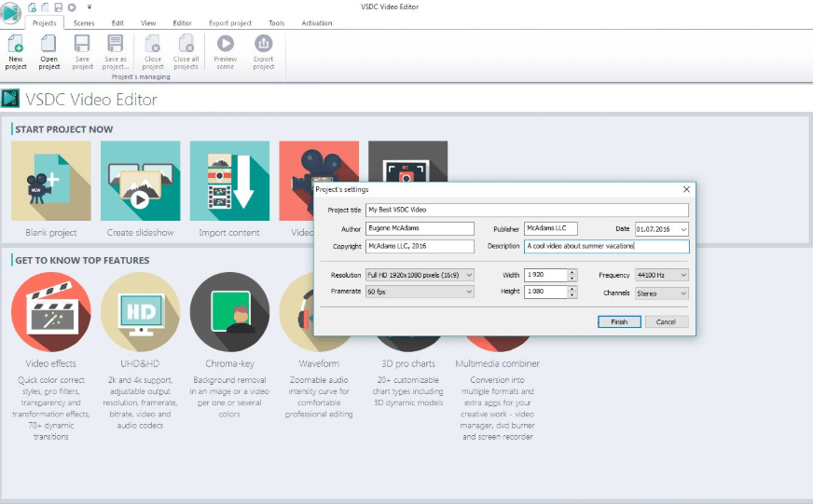
Task: Click the Waveform feature icon
Action: tap(296, 312)
